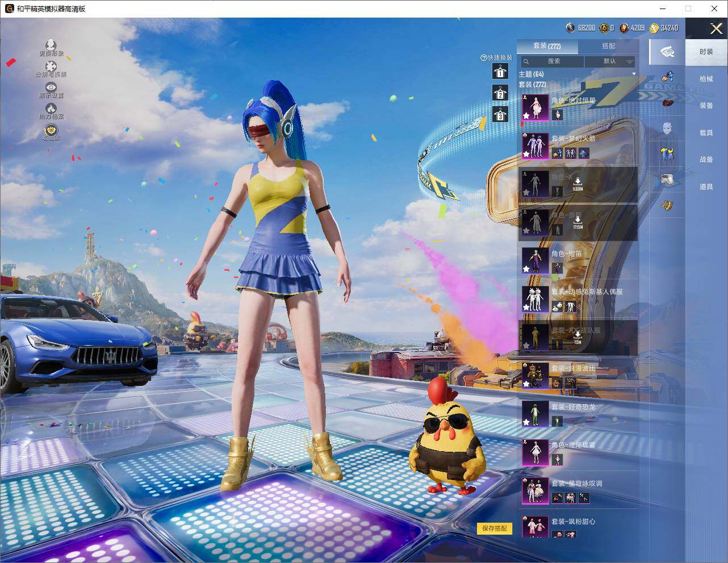Select 套装-动感兔斯基人偶服 outfit thumbnail
728x563 pixels.
click(535, 299)
